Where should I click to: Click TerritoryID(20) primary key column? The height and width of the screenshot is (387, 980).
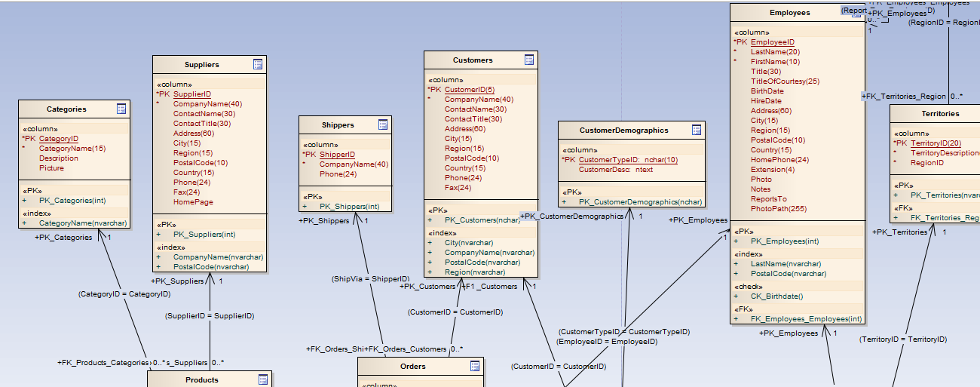point(936,143)
